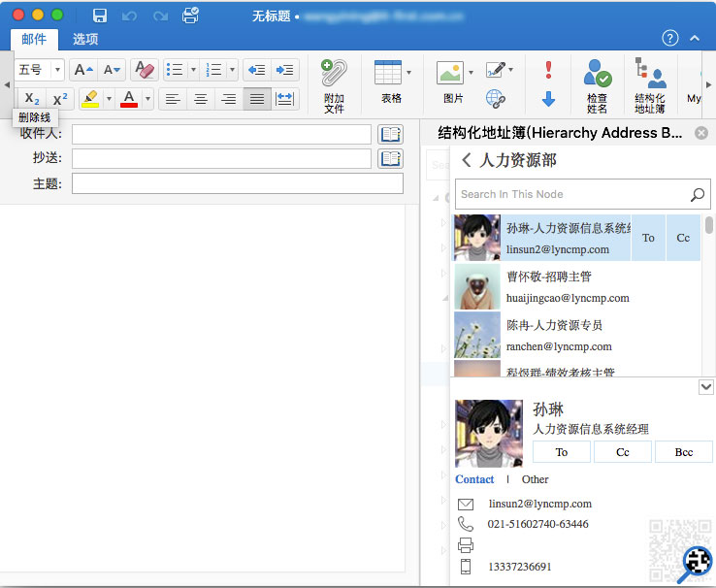Switch to the 邮件 tab
Screen dimensions: 716x588
coord(34,39)
